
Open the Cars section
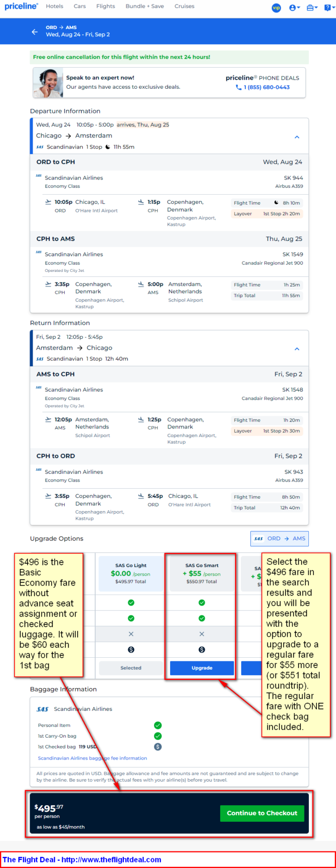coord(80,7)
